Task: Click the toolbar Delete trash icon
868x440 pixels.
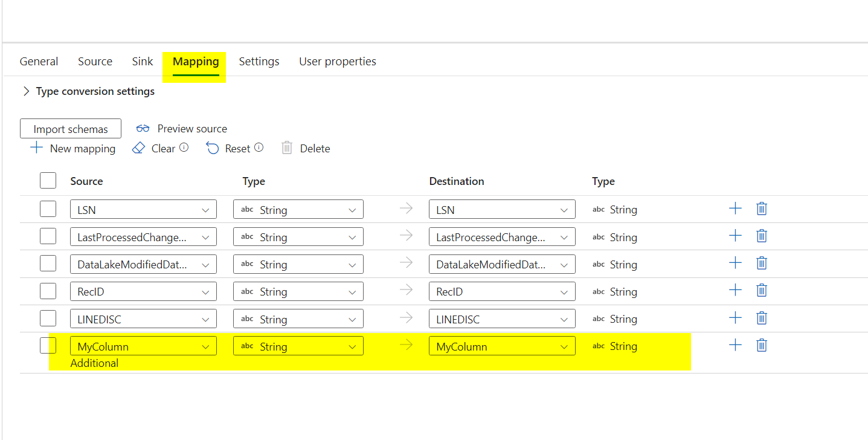Action: pyautogui.click(x=287, y=148)
